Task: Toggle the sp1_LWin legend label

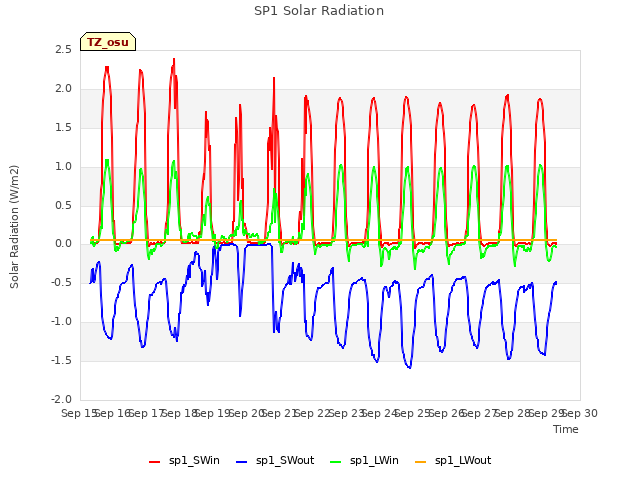Action: (374, 461)
